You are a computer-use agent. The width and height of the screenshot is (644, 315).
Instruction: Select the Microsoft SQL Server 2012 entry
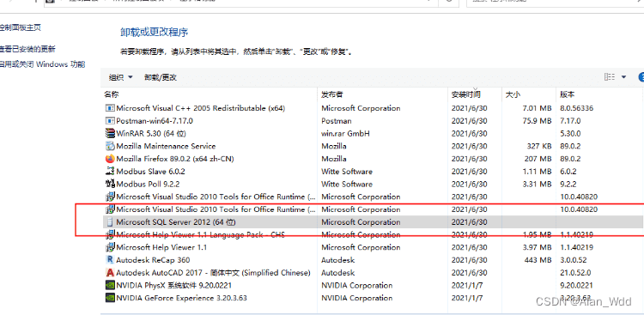pos(373,222)
